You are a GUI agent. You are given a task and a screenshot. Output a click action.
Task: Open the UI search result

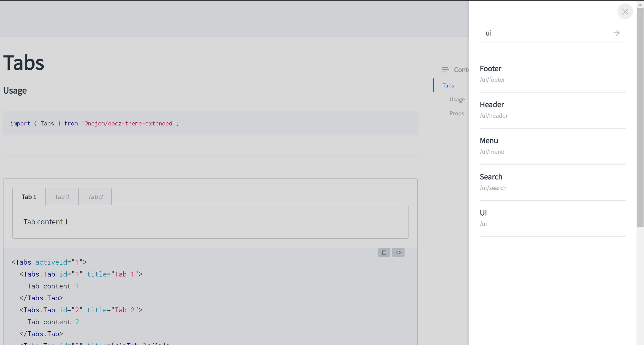click(553, 218)
